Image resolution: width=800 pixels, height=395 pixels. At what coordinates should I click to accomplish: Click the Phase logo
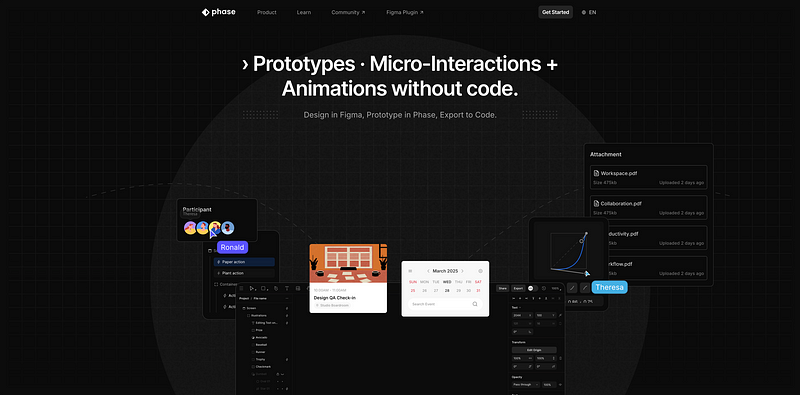coord(218,12)
